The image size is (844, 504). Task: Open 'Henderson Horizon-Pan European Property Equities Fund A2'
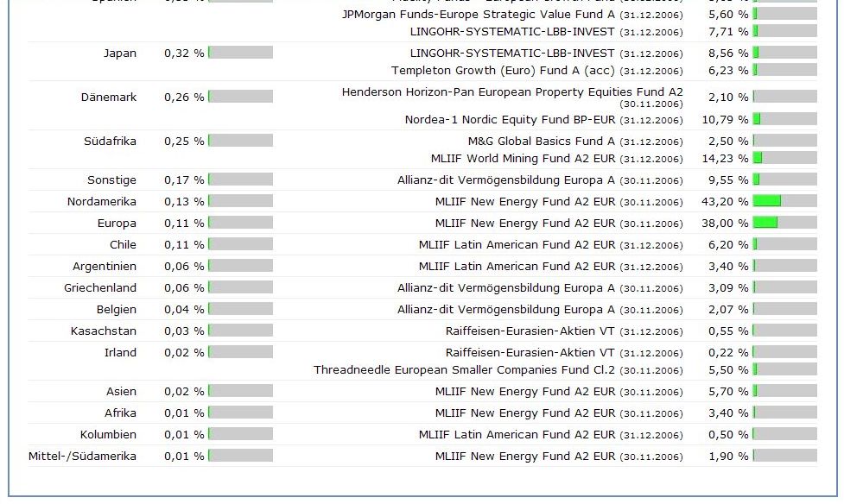(x=512, y=92)
